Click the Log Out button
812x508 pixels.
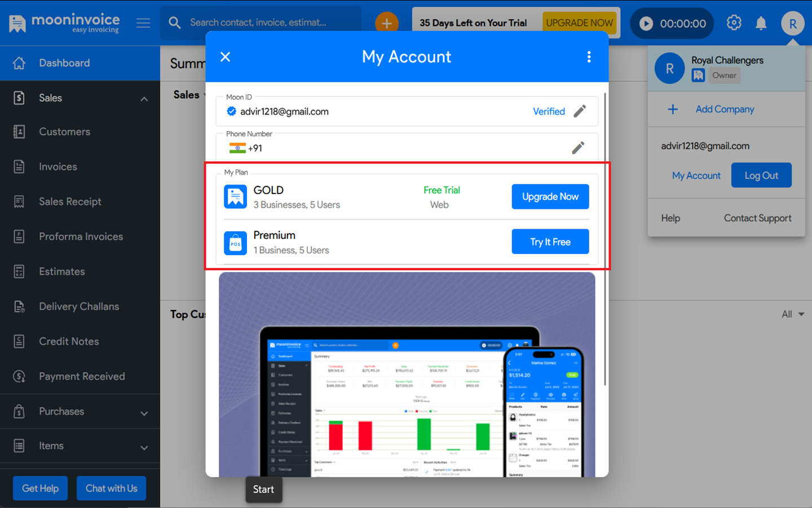761,176
